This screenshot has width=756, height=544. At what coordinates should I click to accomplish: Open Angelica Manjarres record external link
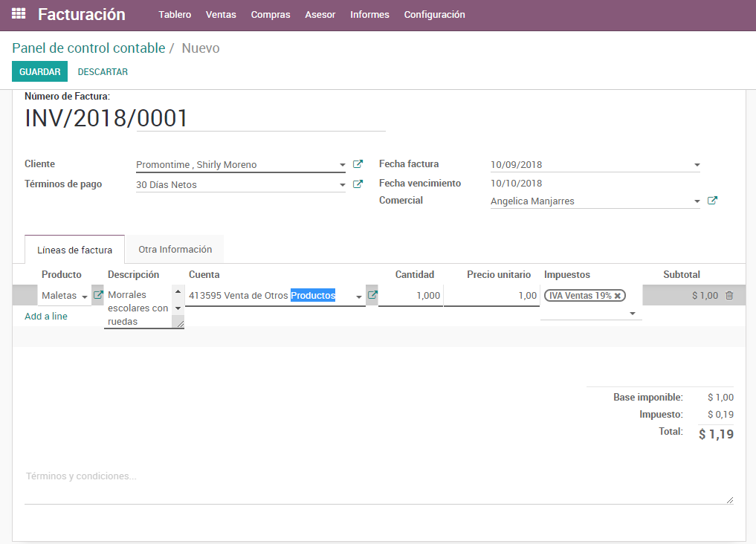(x=711, y=201)
